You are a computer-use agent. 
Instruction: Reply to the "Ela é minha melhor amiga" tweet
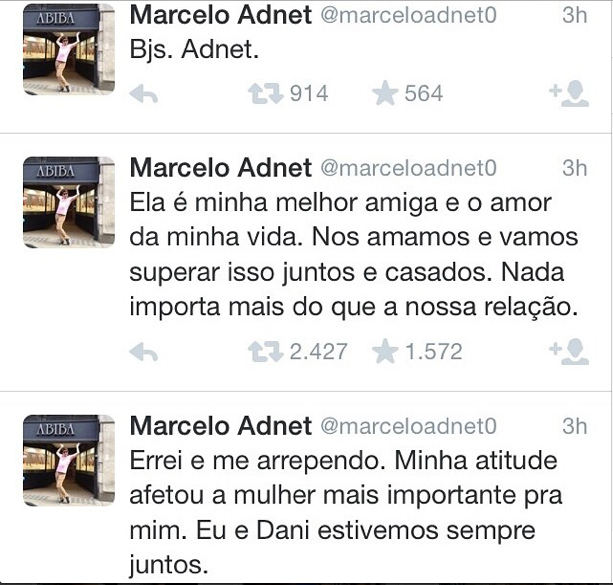point(144,351)
